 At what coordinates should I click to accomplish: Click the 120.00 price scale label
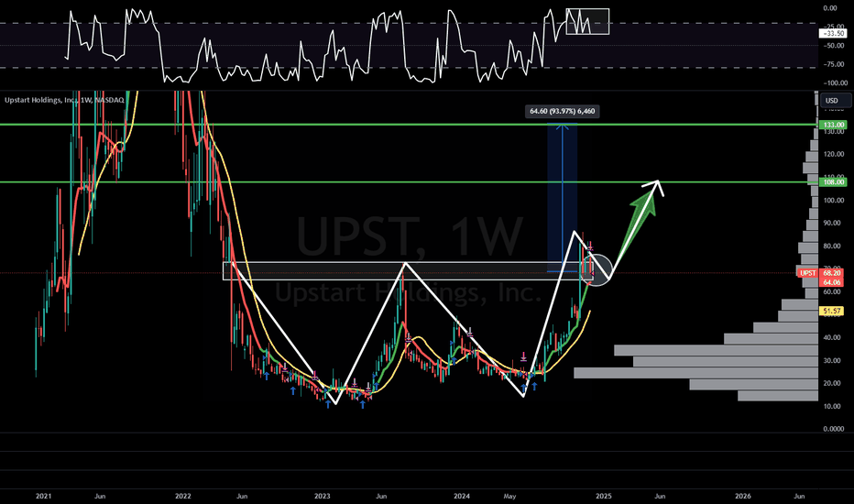[x=833, y=154]
